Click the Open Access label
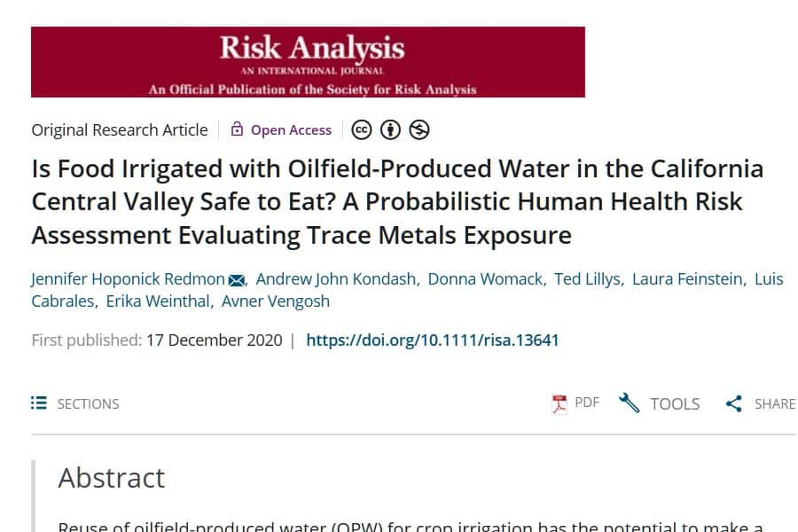Image resolution: width=798 pixels, height=532 pixels. point(291,129)
